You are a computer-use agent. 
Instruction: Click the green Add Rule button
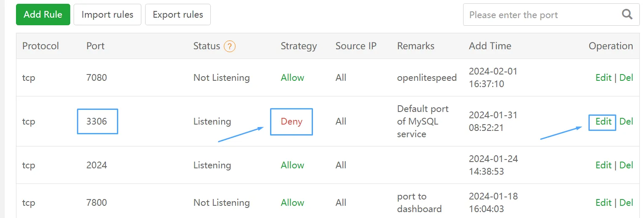[x=43, y=15]
